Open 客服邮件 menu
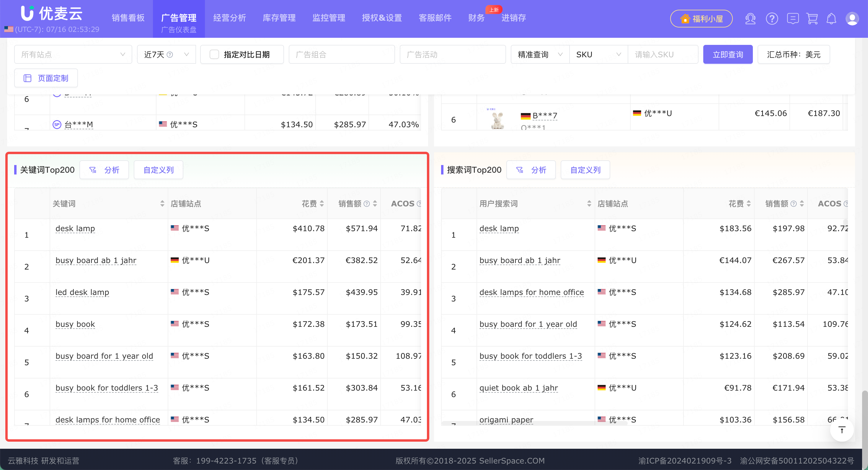868x470 pixels. coord(435,18)
